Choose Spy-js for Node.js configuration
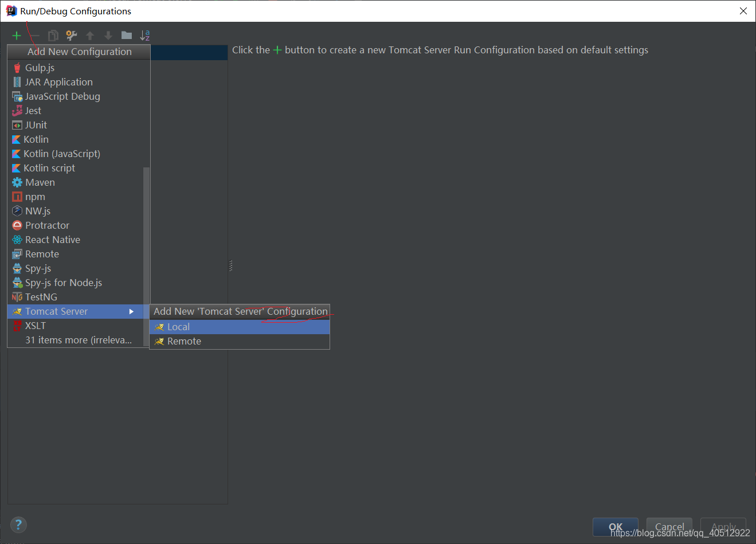 coord(75,283)
